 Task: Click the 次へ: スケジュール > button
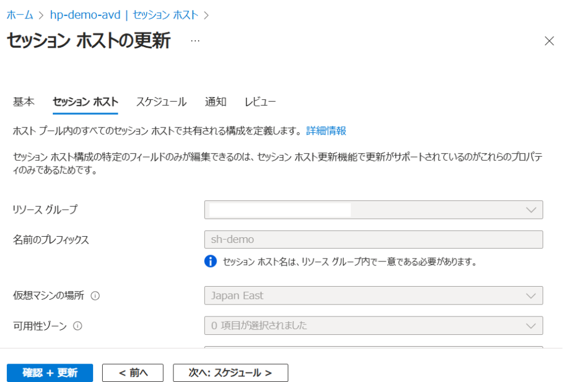pyautogui.click(x=230, y=373)
